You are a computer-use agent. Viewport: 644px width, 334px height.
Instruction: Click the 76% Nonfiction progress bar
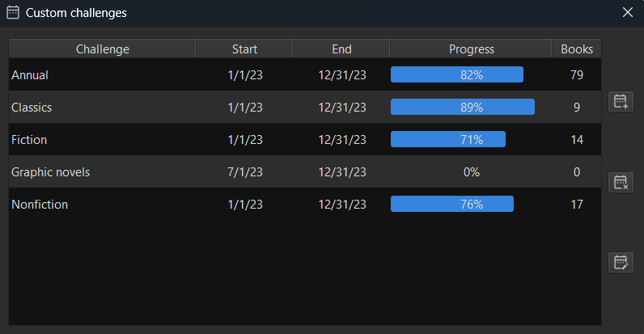452,205
